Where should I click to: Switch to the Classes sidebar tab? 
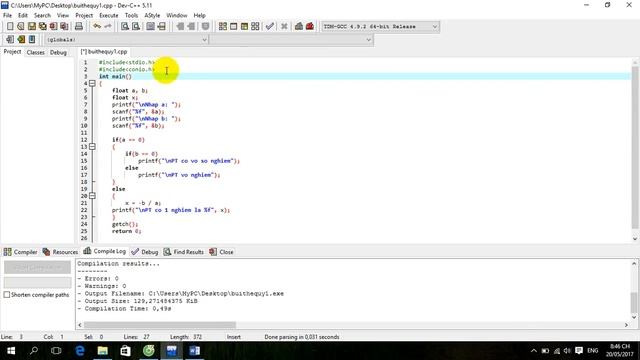pyautogui.click(x=36, y=52)
